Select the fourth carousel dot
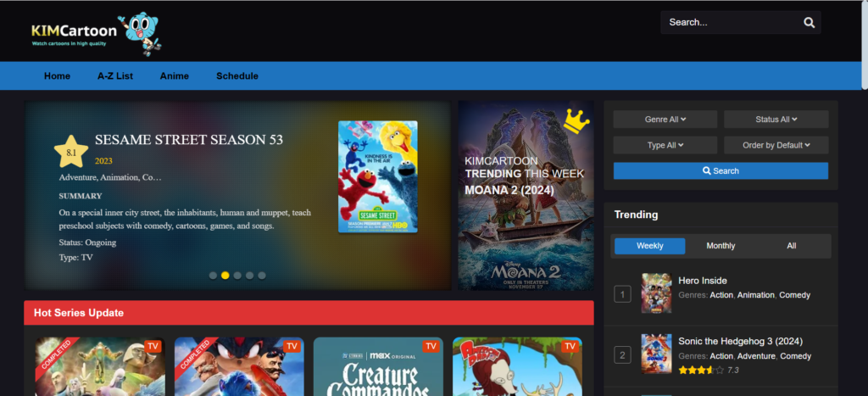This screenshot has width=868, height=396. tap(250, 276)
